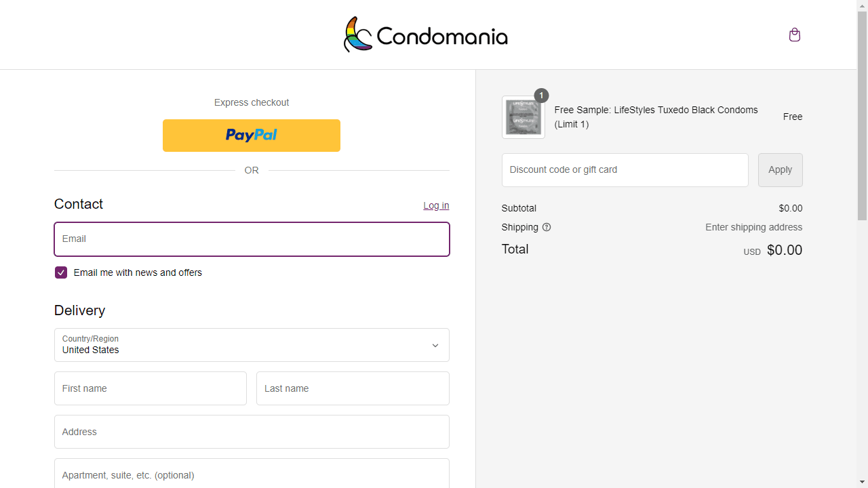Click the First name field
Viewport: 868px width, 488px height.
tap(151, 388)
